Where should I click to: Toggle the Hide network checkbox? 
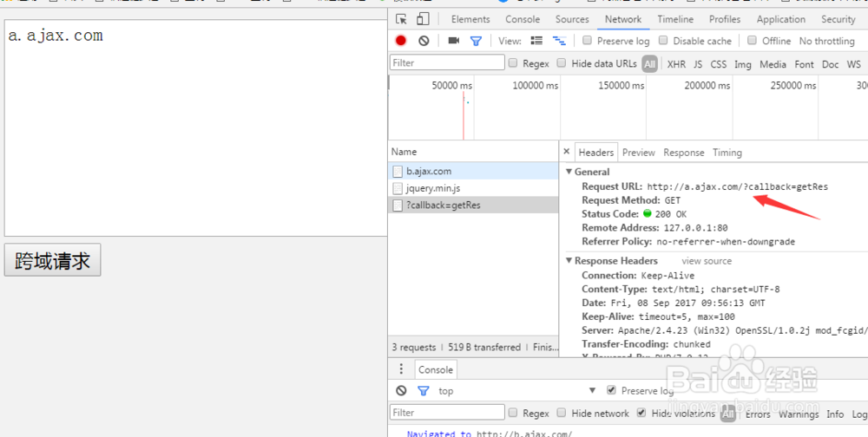[x=562, y=413]
